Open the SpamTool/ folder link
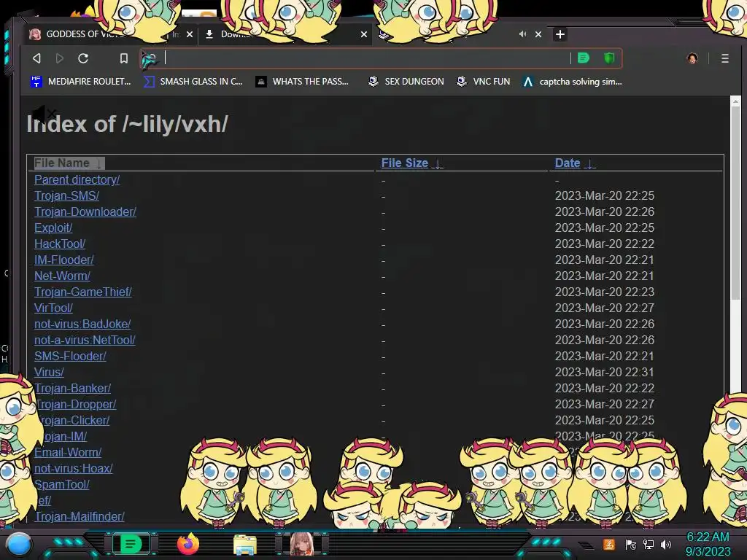 pyautogui.click(x=62, y=484)
